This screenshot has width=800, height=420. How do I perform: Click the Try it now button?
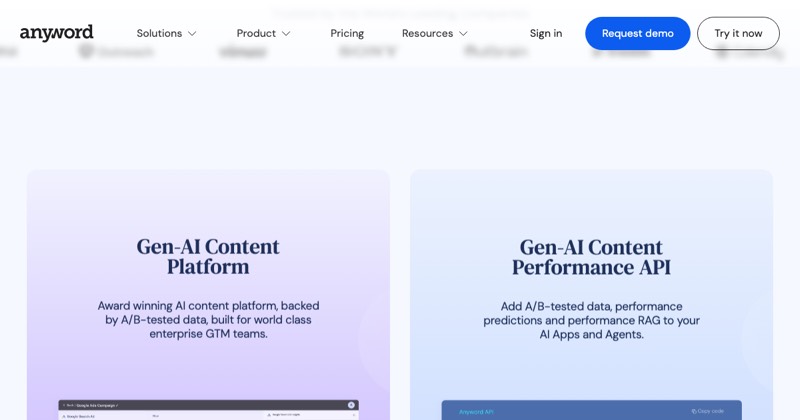pos(738,33)
